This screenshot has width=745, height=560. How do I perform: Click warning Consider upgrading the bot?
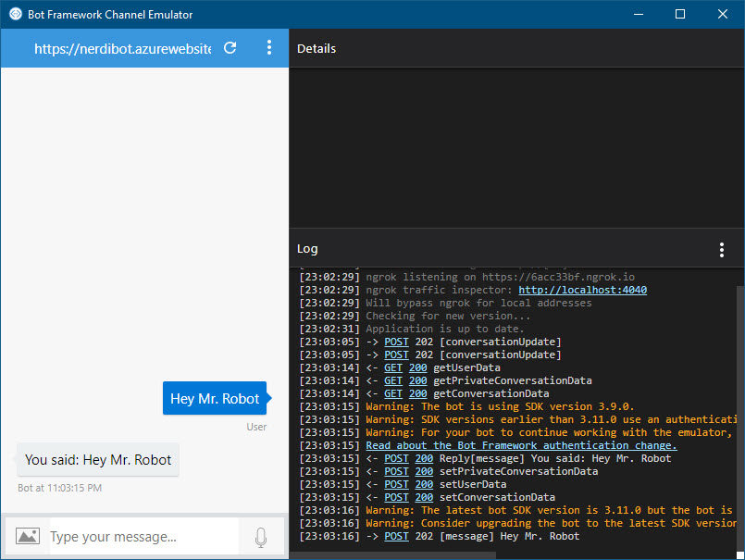[x=552, y=523]
